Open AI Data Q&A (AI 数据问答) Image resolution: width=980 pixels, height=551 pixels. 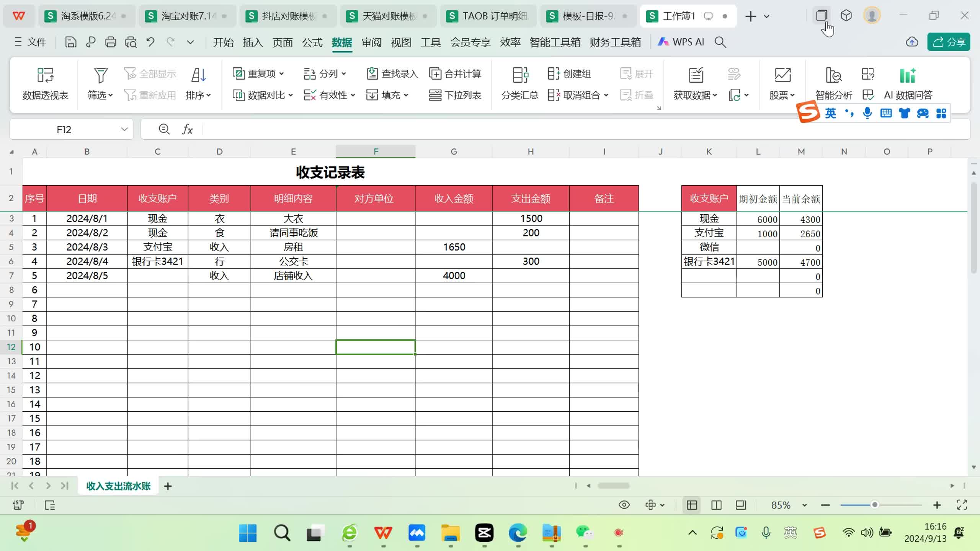(x=908, y=84)
